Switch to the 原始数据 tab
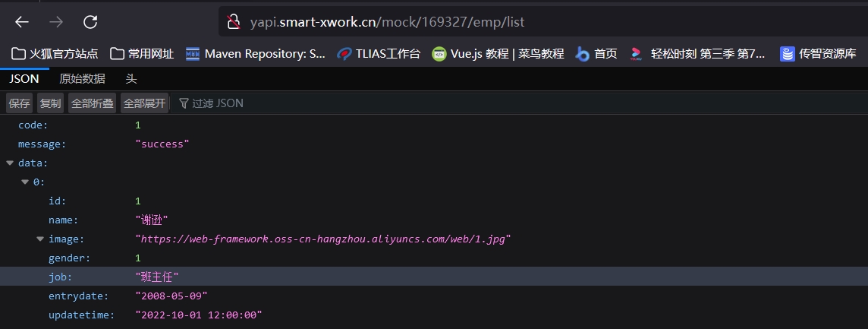The image size is (868, 329). coord(82,78)
